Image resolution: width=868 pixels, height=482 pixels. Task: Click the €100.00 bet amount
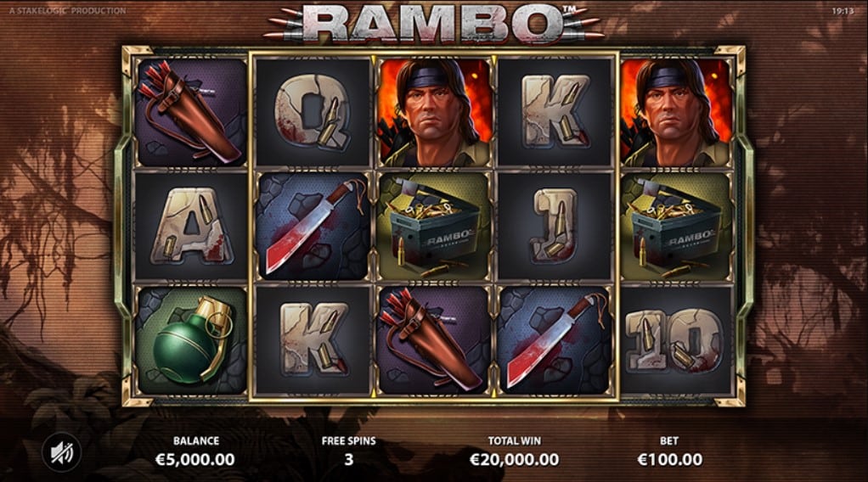(670, 459)
